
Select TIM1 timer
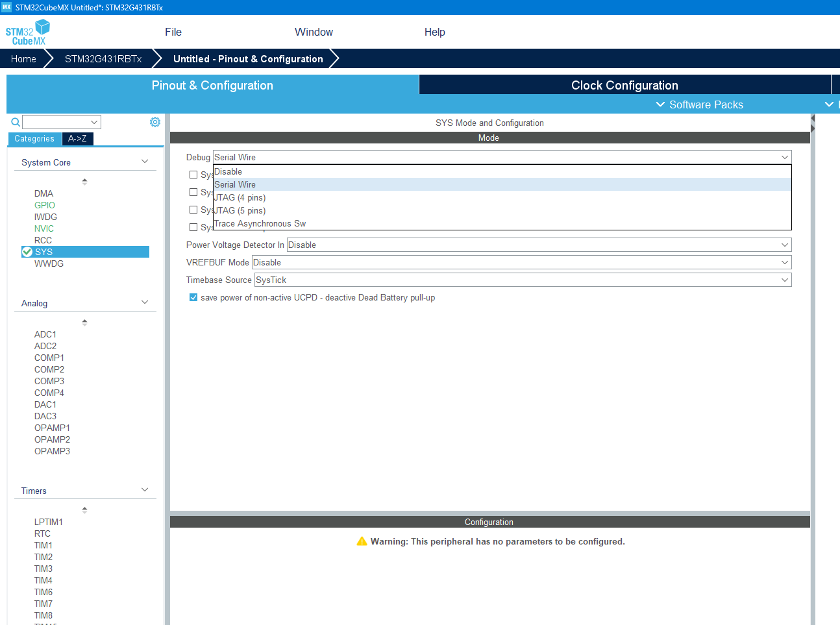[x=43, y=545]
